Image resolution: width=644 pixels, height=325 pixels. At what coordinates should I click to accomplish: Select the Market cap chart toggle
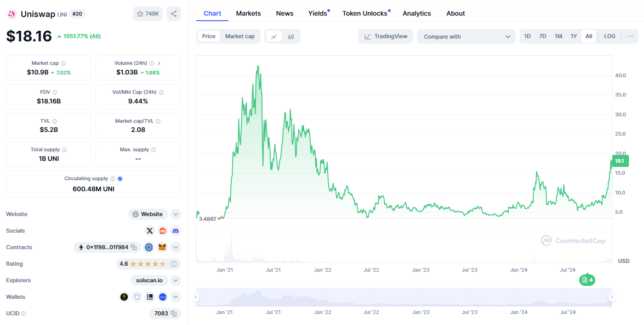coord(240,36)
